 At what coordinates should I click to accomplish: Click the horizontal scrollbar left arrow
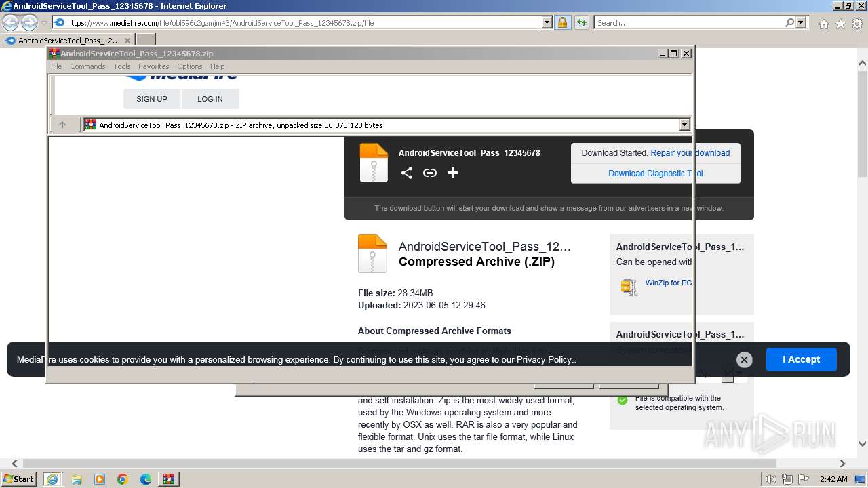click(14, 464)
